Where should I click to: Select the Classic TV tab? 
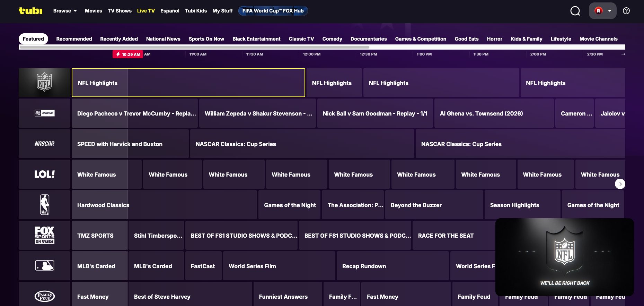(x=301, y=39)
